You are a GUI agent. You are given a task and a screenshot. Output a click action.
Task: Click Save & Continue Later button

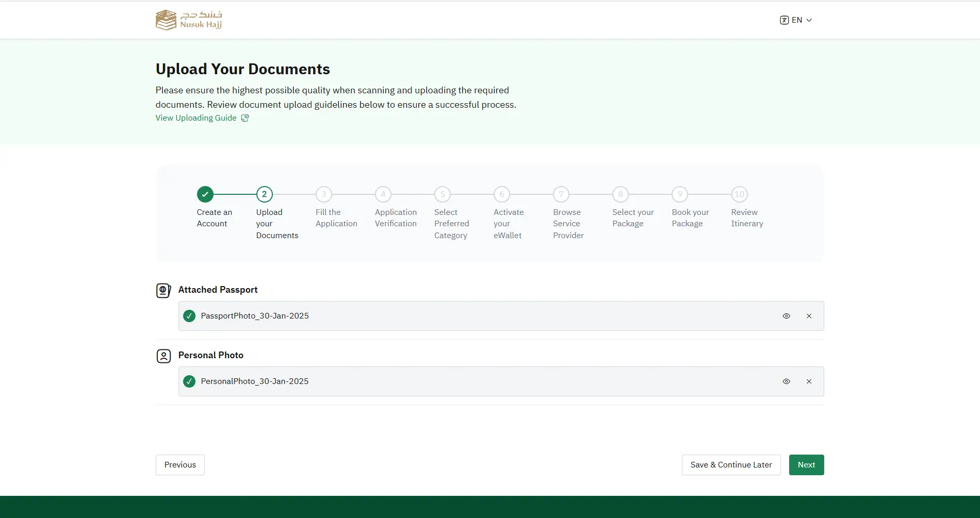pyautogui.click(x=731, y=465)
